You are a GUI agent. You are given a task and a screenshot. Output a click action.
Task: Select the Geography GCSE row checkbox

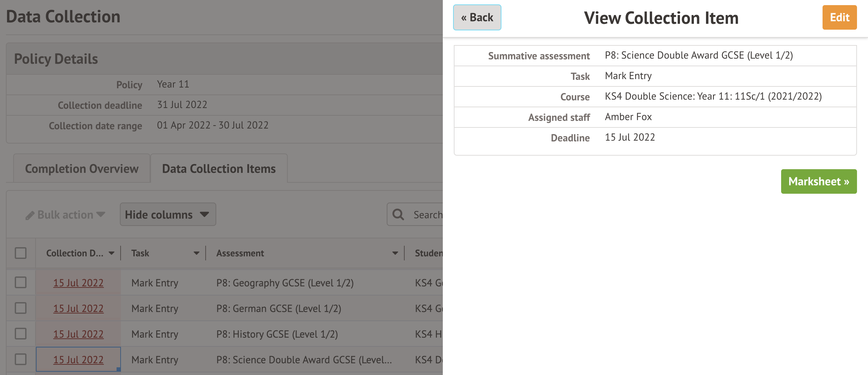[x=21, y=282]
